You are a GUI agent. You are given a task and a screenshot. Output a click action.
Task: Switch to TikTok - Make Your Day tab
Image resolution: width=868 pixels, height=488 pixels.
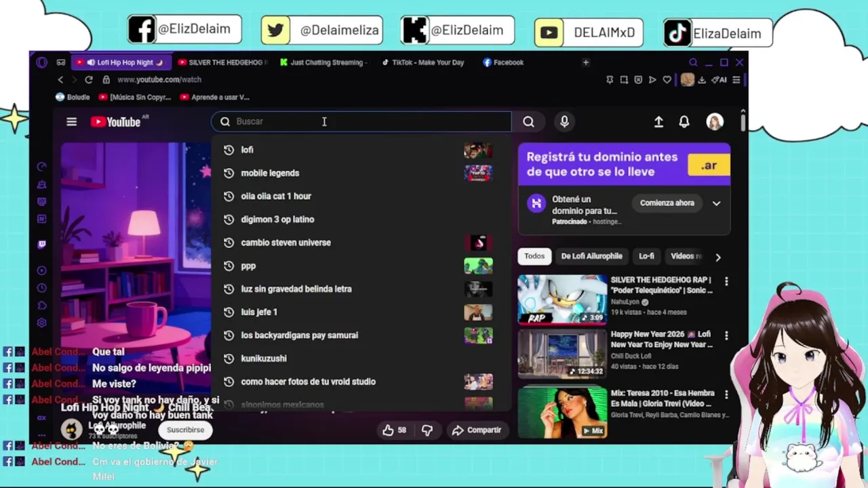pyautogui.click(x=424, y=62)
